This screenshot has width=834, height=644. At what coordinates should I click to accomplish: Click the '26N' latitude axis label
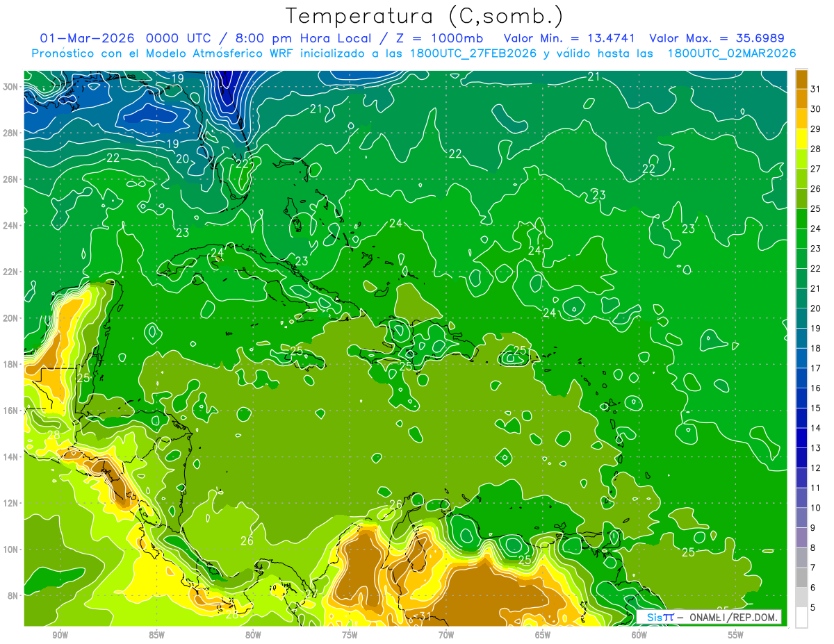tap(10, 179)
